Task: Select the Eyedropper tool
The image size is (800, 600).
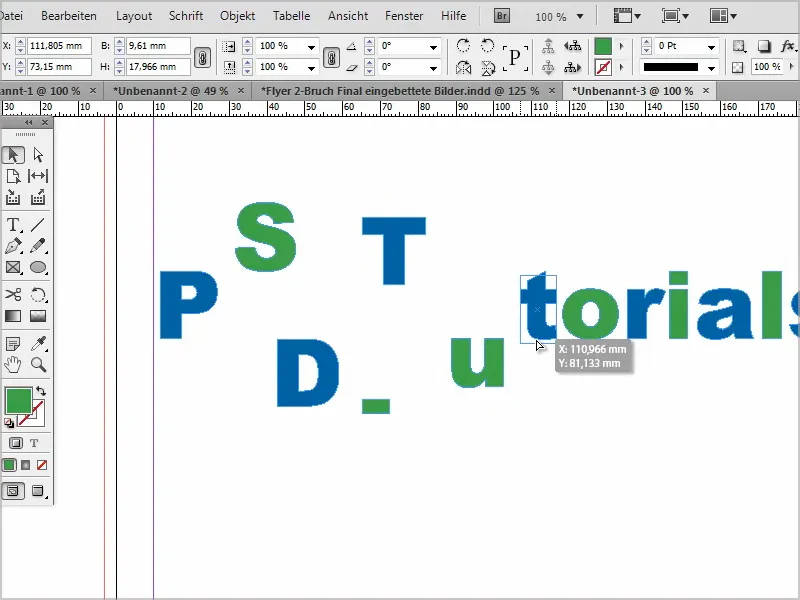Action: tap(38, 343)
